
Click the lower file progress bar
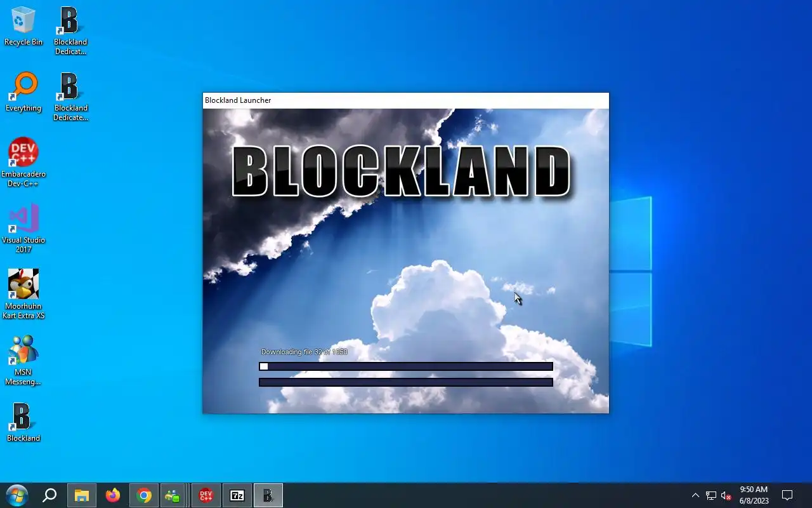pyautogui.click(x=406, y=382)
